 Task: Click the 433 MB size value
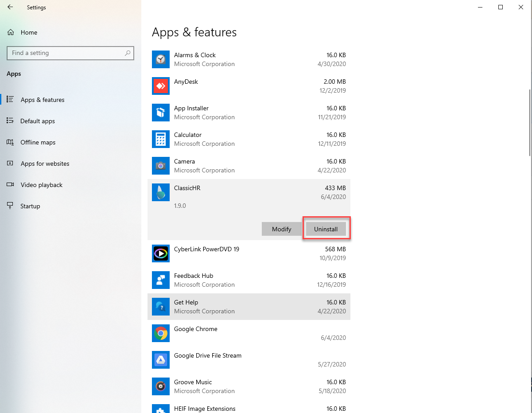point(335,188)
